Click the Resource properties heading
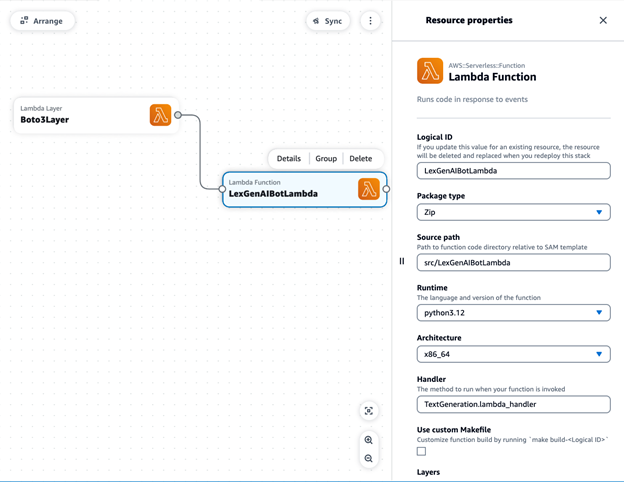The height and width of the screenshot is (482, 624). coord(469,20)
